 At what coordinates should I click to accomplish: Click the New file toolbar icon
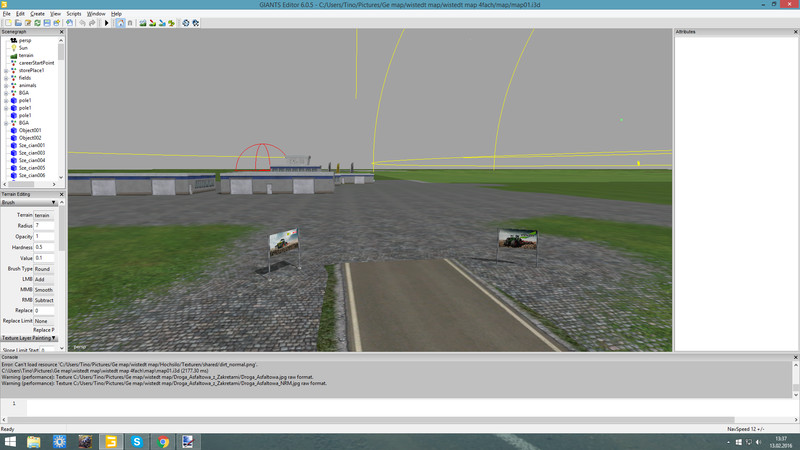point(6,22)
